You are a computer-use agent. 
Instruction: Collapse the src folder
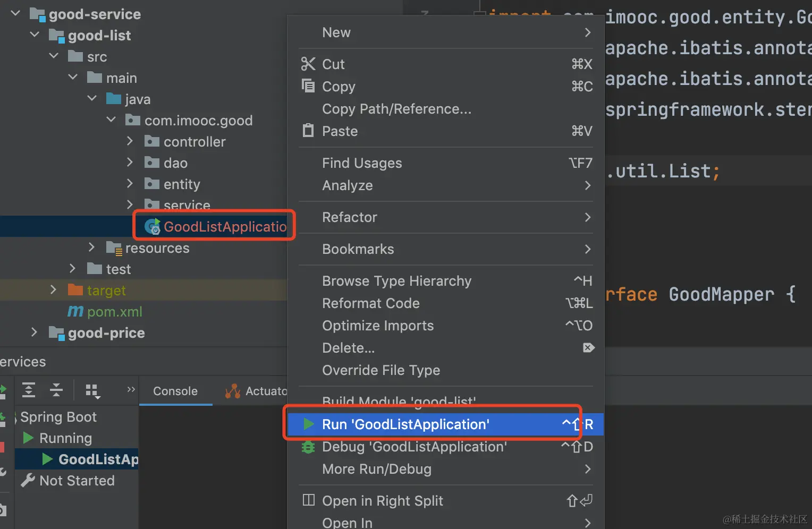point(54,56)
